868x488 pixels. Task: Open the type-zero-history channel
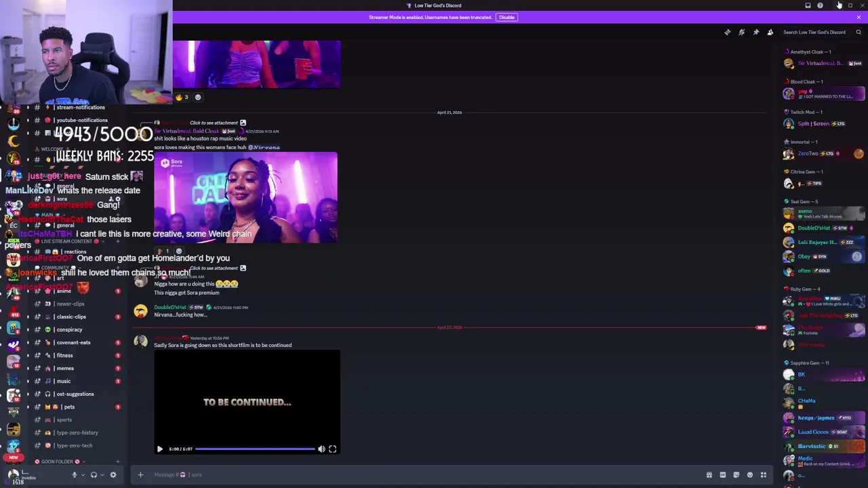[x=76, y=432]
